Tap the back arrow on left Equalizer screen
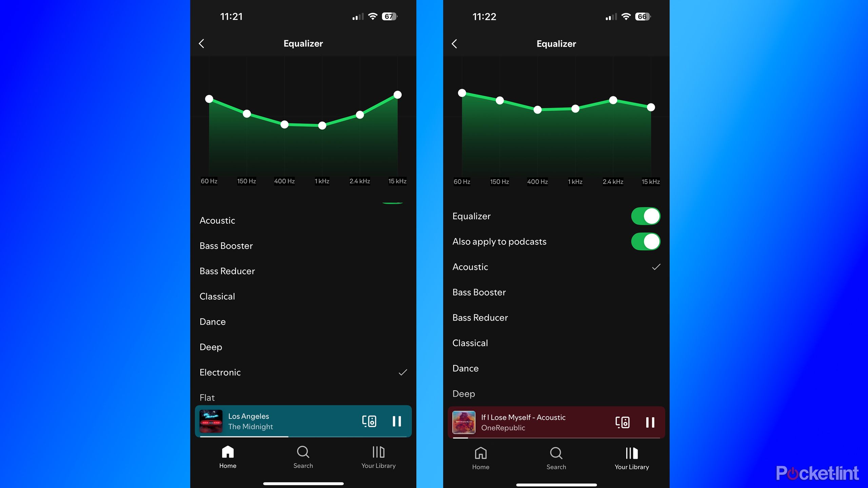868x488 pixels. click(201, 43)
